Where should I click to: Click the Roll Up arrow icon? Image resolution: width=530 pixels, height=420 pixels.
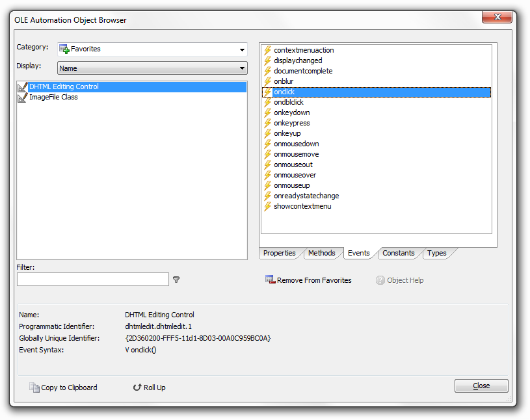137,387
